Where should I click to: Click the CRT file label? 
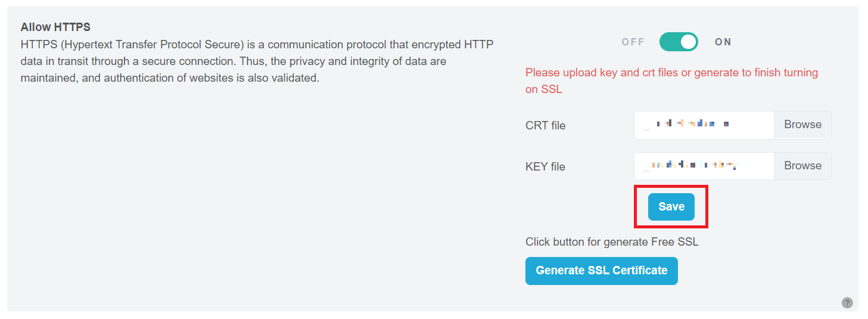click(545, 125)
